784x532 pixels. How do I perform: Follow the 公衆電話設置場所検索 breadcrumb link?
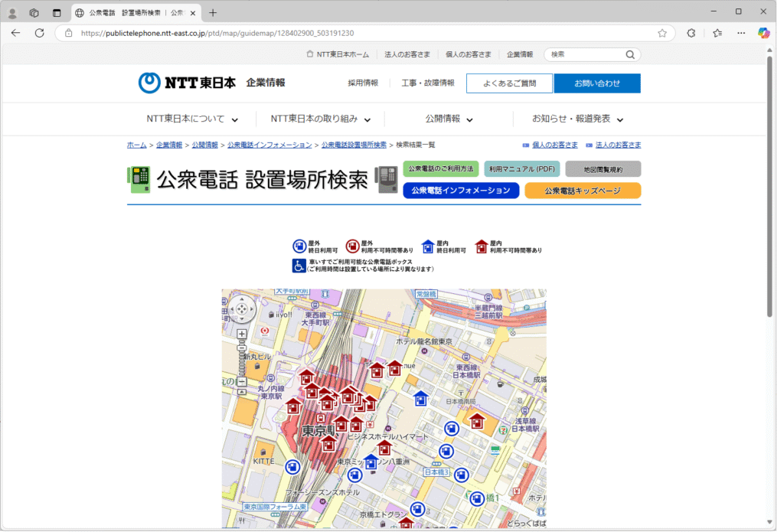[354, 145]
